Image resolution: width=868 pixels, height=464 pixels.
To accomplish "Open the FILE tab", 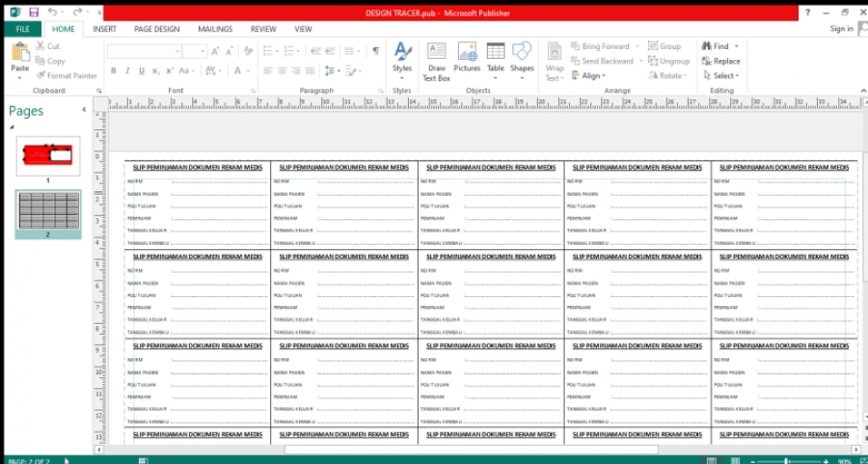I will point(23,29).
